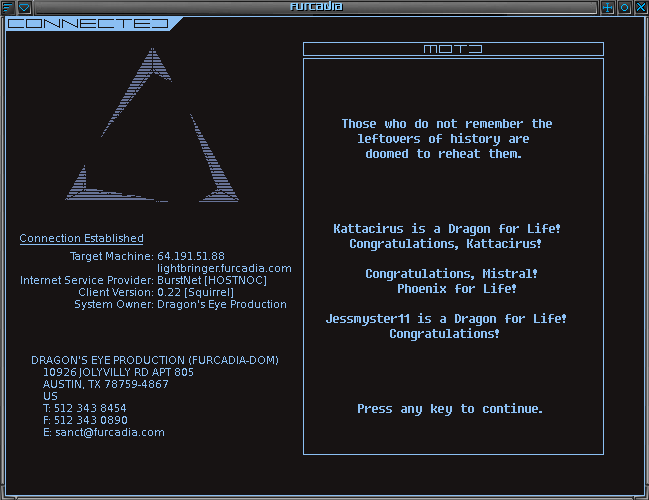Click the down-arrow shade icon in title bar
This screenshot has width=649, height=500.
tap(24, 7)
